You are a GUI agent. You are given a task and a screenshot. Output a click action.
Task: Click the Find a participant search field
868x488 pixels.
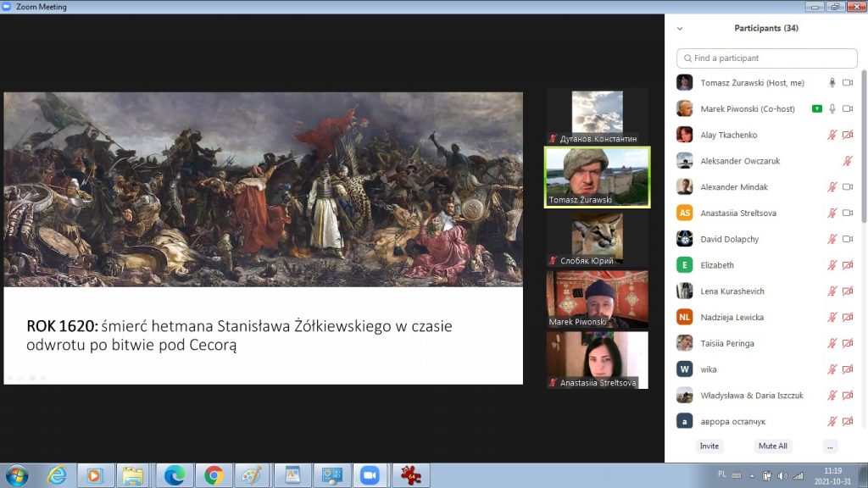766,58
